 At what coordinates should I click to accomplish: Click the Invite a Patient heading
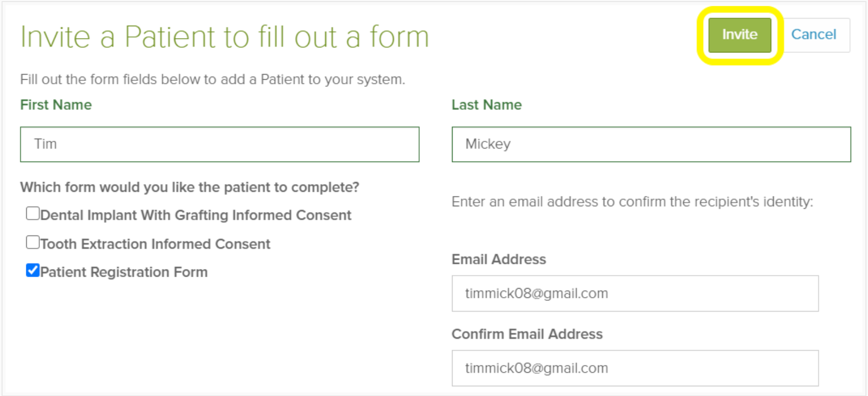point(224,37)
